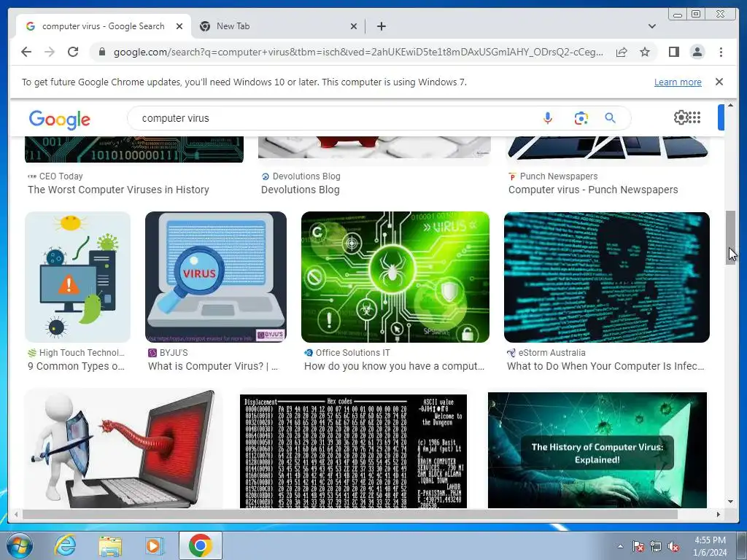Viewport: 747px width, 560px height.
Task: Open the Learn more link
Action: (x=678, y=82)
